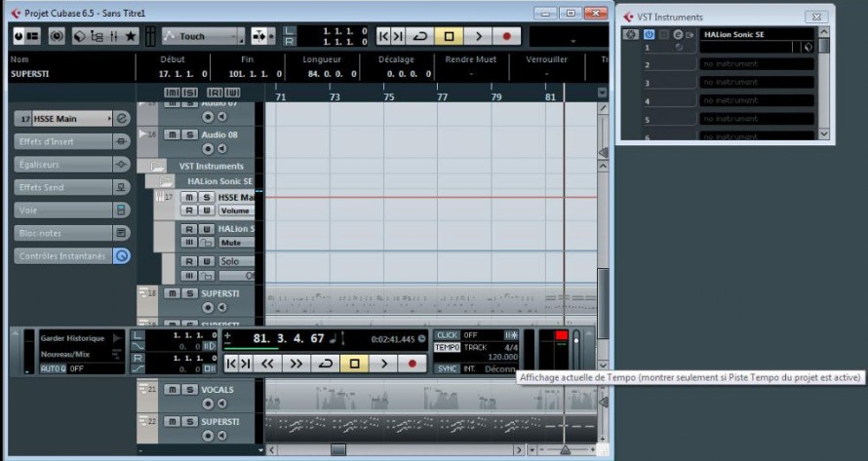Solo the VOCALS track
This screenshot has height=461, width=868.
pyautogui.click(x=190, y=390)
